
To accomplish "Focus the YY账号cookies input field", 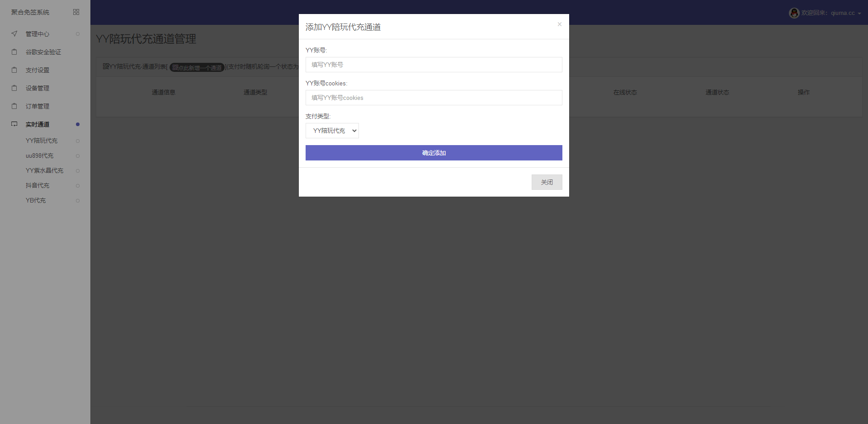I will pos(434,98).
